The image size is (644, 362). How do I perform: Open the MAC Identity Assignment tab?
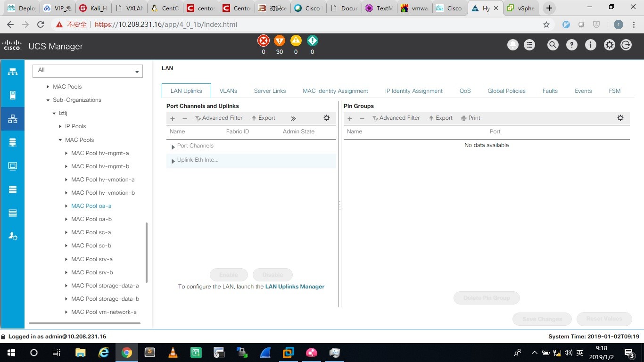pos(336,91)
